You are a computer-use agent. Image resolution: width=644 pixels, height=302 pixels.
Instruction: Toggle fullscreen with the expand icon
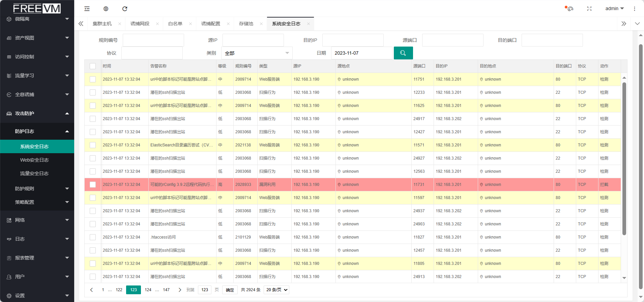589,9
